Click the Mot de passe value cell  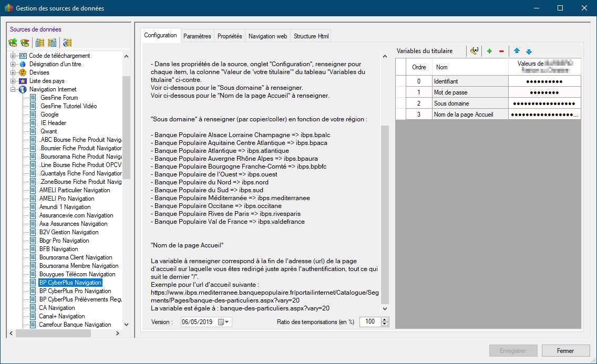coord(544,92)
